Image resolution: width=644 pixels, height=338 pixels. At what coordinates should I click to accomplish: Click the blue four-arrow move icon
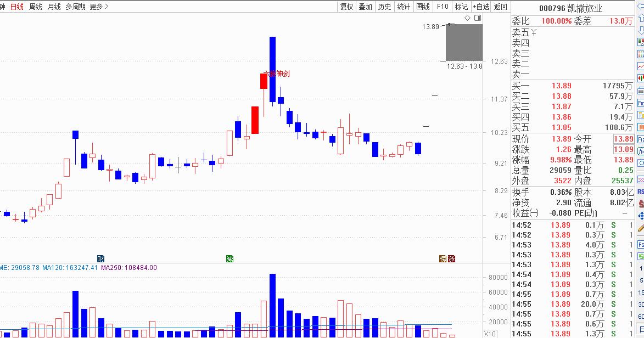[x=640, y=216]
